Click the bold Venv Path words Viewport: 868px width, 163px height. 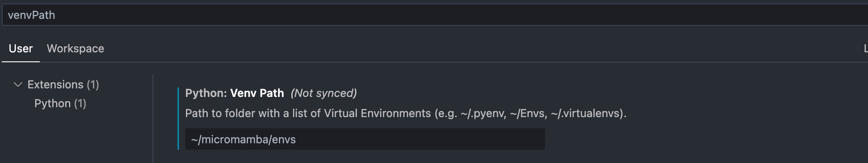[x=257, y=93]
